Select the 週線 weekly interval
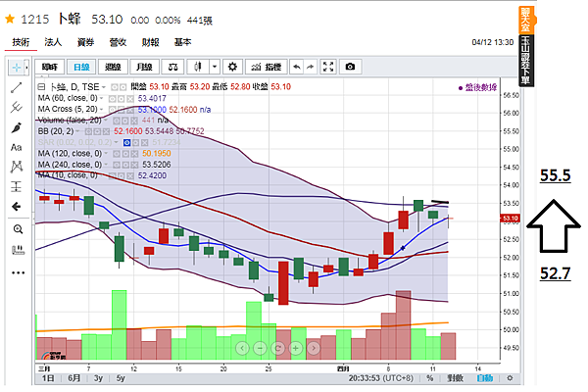 pyautogui.click(x=113, y=68)
